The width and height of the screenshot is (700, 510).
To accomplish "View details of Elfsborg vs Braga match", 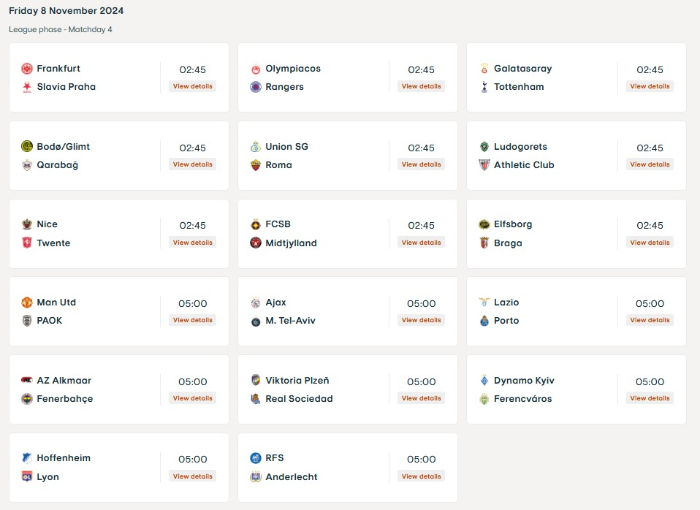I will pos(650,242).
